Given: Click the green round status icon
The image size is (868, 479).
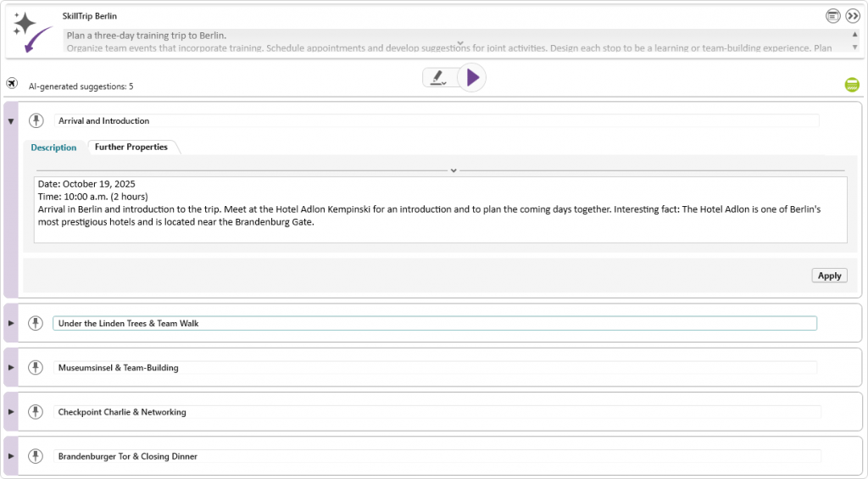Looking at the screenshot, I should pyautogui.click(x=852, y=85).
